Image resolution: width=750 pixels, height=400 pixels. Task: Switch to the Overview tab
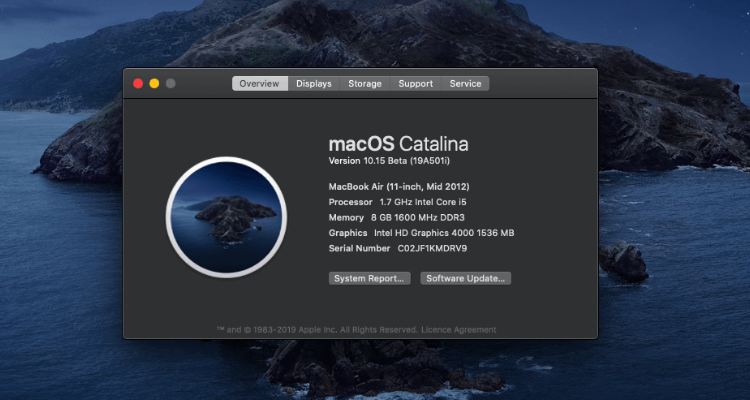260,84
